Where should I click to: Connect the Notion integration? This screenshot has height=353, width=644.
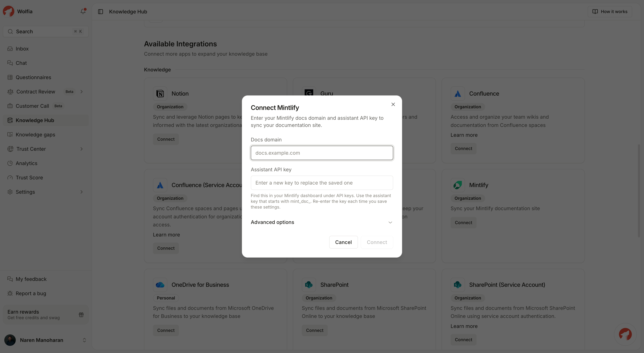[x=166, y=139]
